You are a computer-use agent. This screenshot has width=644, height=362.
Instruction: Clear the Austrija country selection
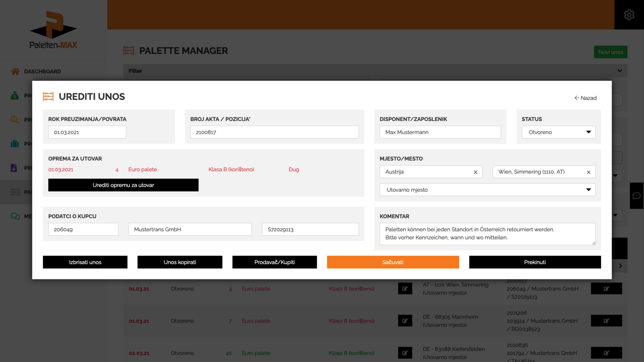pyautogui.click(x=475, y=172)
